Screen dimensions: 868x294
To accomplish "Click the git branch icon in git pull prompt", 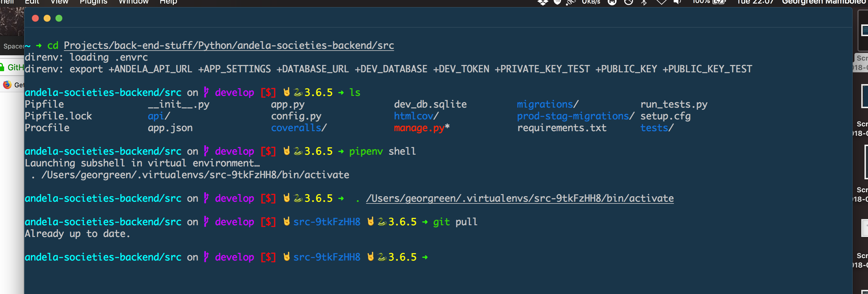I will pyautogui.click(x=206, y=222).
